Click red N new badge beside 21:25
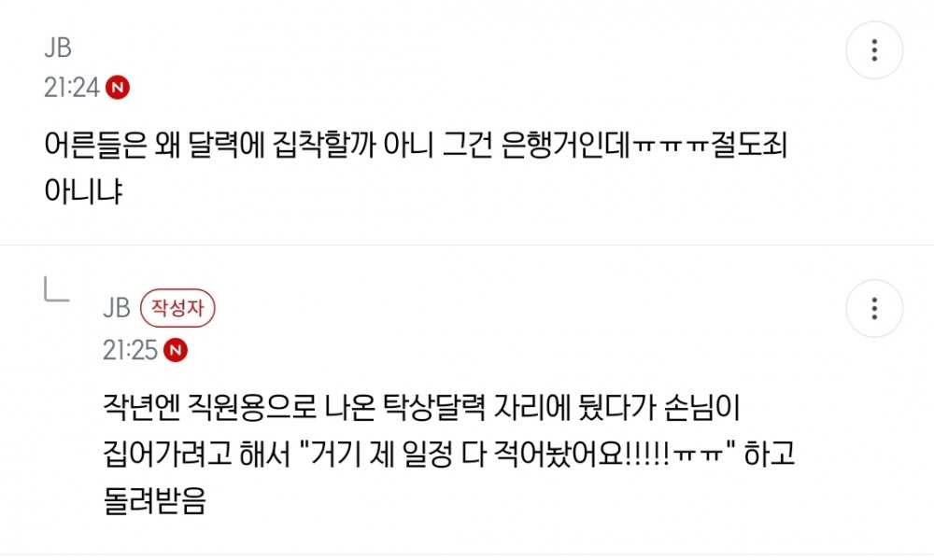The image size is (934, 560). click(176, 351)
